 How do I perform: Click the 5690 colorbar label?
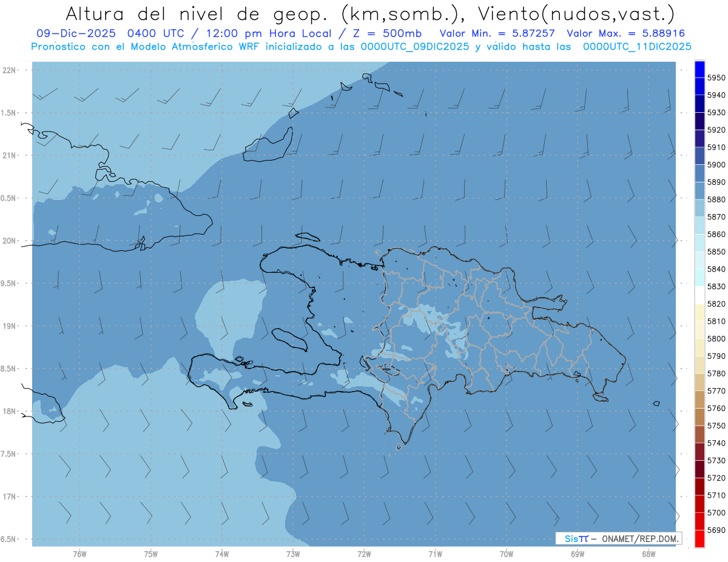[716, 530]
